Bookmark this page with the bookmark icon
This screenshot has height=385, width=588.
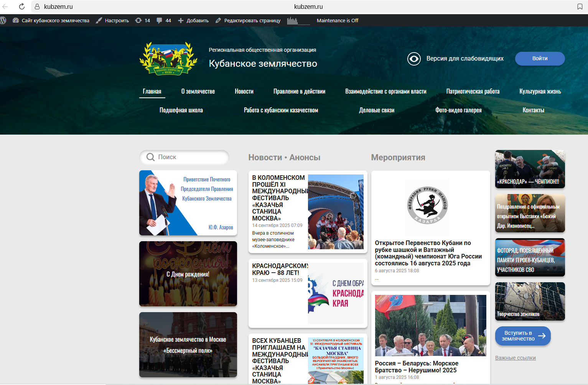coord(580,7)
